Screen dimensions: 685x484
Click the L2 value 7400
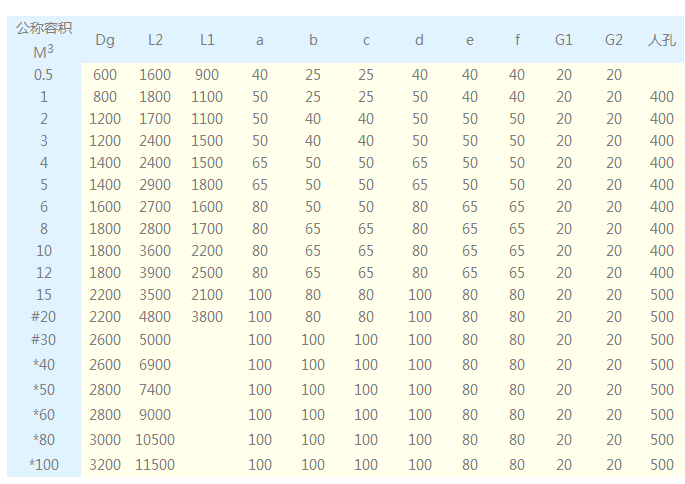click(155, 390)
